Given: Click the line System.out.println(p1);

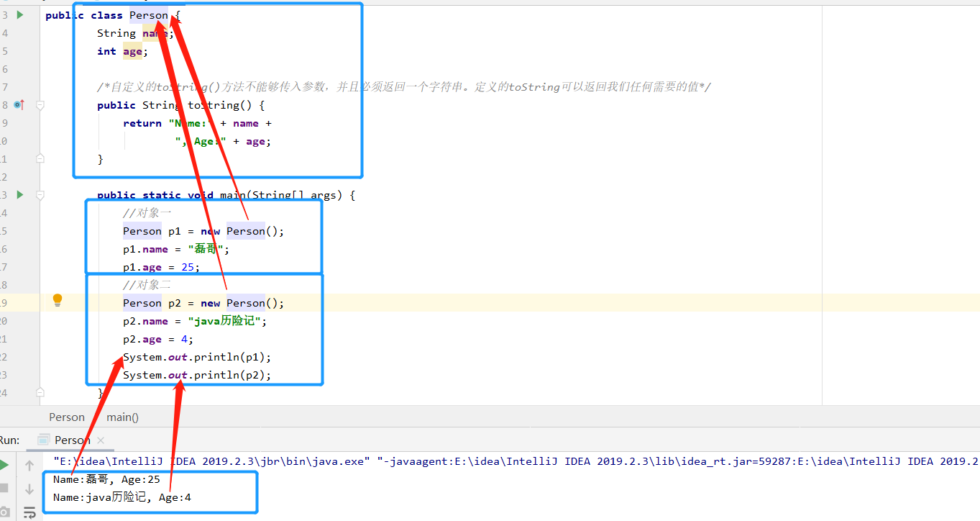Looking at the screenshot, I should 197,357.
